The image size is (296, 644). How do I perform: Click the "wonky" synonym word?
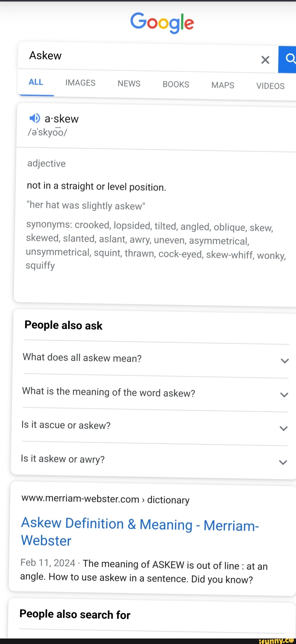coord(271,256)
